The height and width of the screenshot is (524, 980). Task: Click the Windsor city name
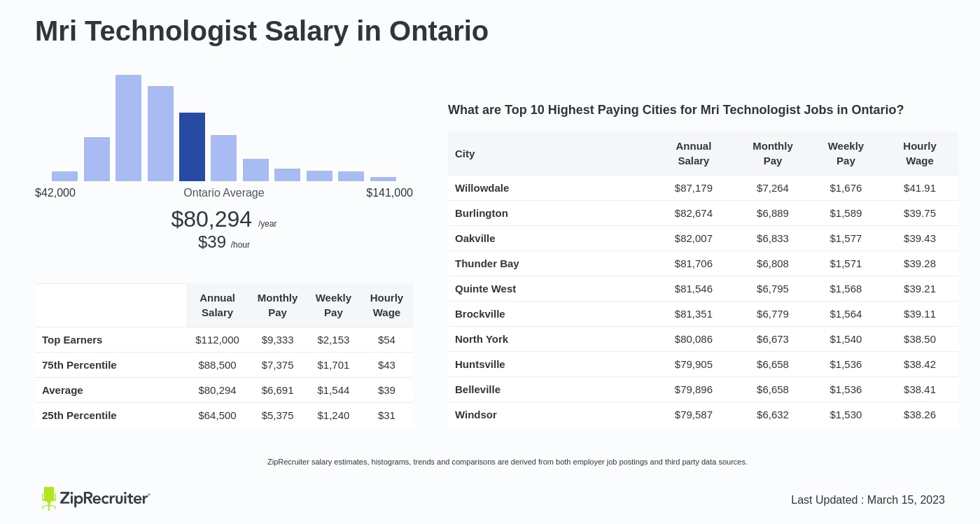tap(476, 415)
